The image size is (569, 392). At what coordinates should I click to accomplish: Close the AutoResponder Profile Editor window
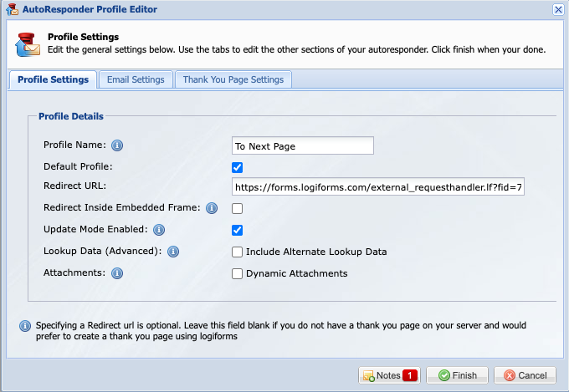(558, 9)
